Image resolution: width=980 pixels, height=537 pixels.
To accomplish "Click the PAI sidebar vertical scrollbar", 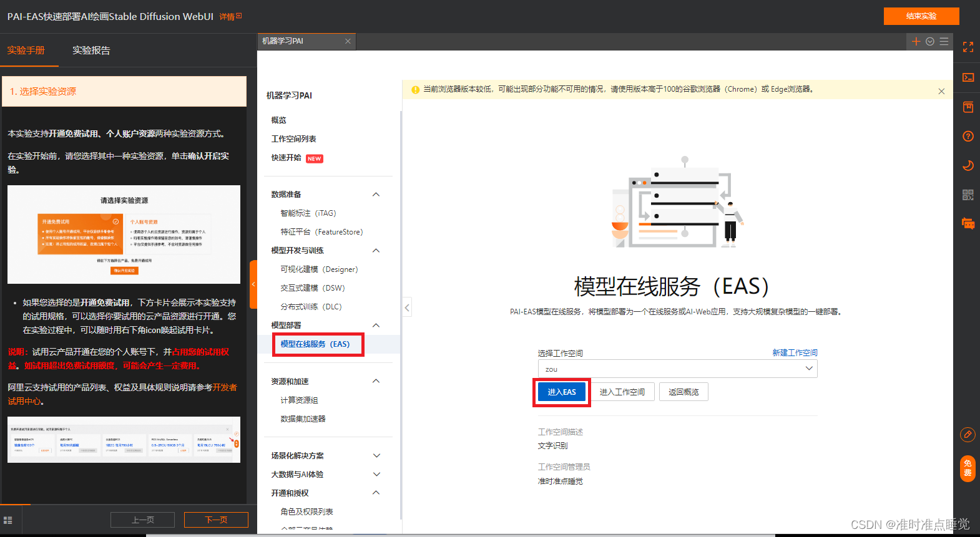I will pyautogui.click(x=401, y=315).
